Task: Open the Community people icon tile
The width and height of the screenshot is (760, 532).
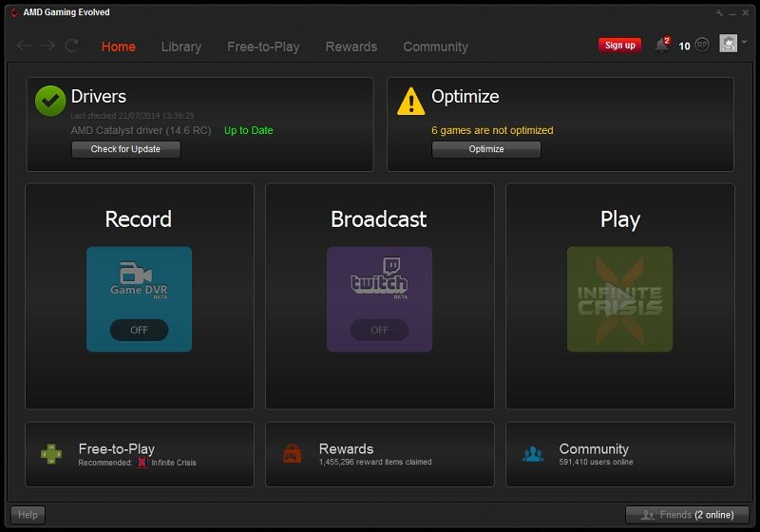Action: (x=533, y=454)
